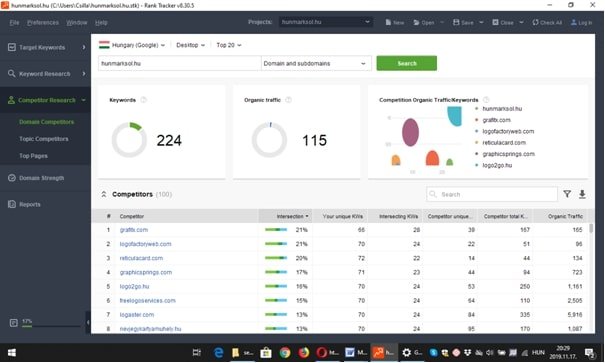Open Task View on the taskbar
Screen dimensions: 605x363
197,353
